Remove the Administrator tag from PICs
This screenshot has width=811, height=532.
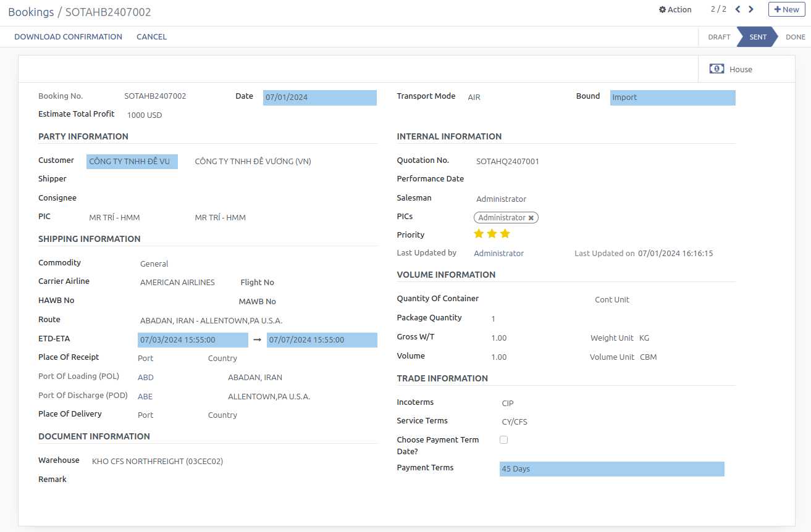coord(531,218)
